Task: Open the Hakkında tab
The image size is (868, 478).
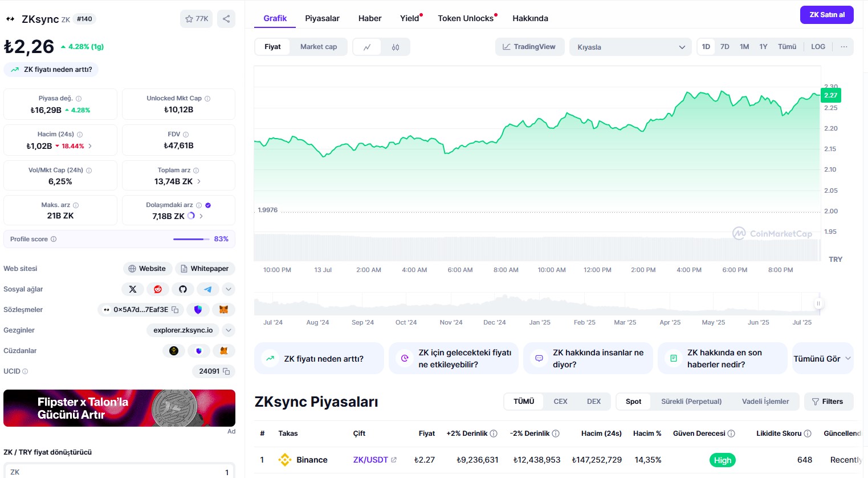Action: [530, 18]
